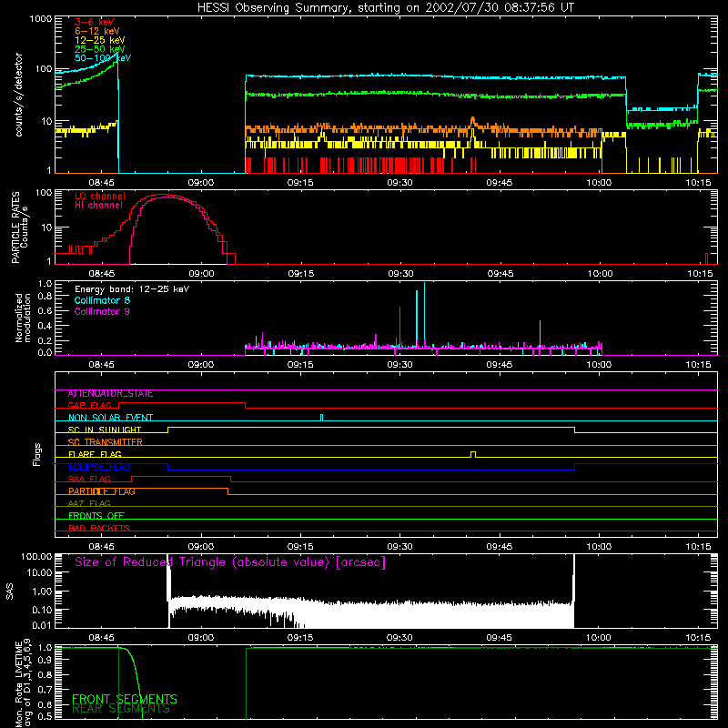This screenshot has width=728, height=728.
Task: Select the Collimator 8 legend entry
Action: [x=102, y=300]
